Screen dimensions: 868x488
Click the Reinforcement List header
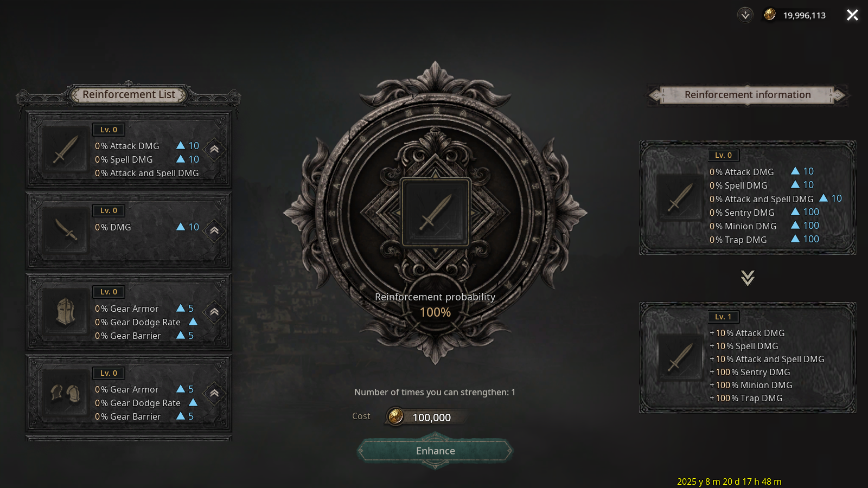coord(129,95)
